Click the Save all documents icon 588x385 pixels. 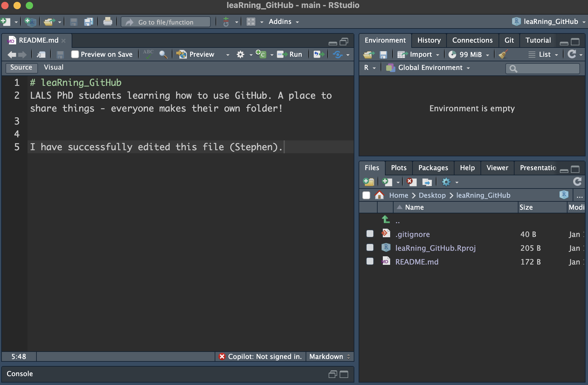(89, 22)
